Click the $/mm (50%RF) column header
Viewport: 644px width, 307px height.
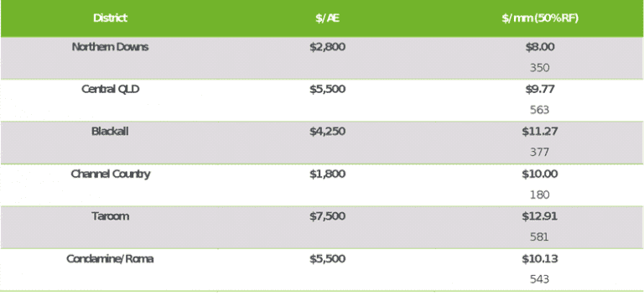coord(540,18)
